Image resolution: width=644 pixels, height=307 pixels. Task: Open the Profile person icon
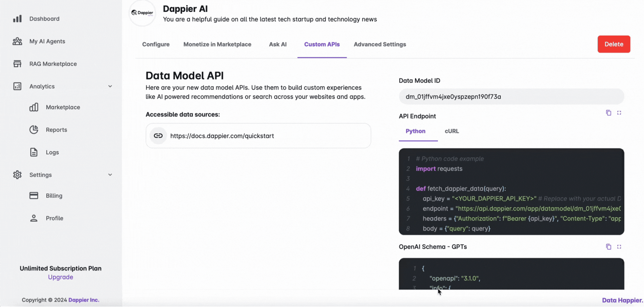pos(34,218)
